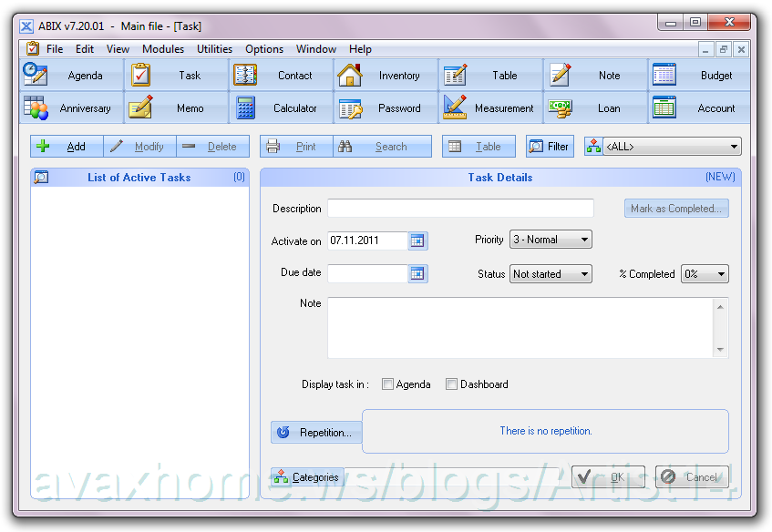Open the Utilities menu
The image size is (772, 532).
coord(215,49)
